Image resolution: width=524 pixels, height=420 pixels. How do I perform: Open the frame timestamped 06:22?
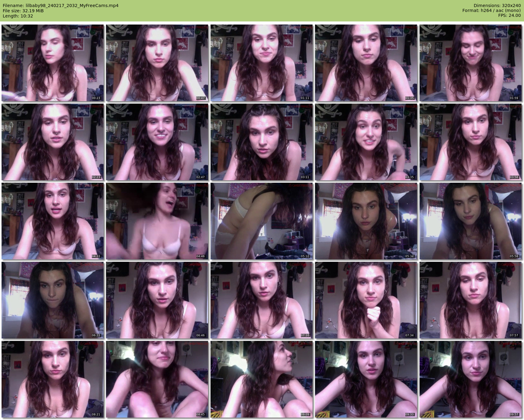pyautogui.click(x=52, y=300)
